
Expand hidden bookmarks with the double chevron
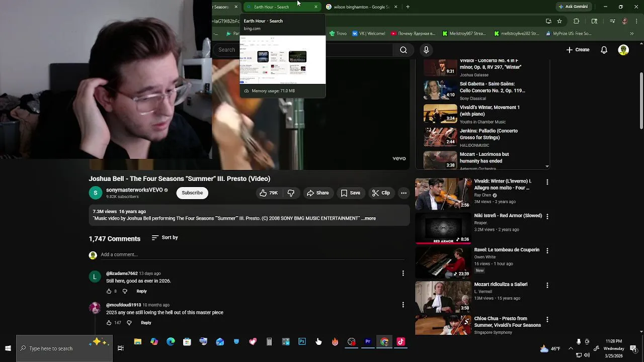[632, 34]
